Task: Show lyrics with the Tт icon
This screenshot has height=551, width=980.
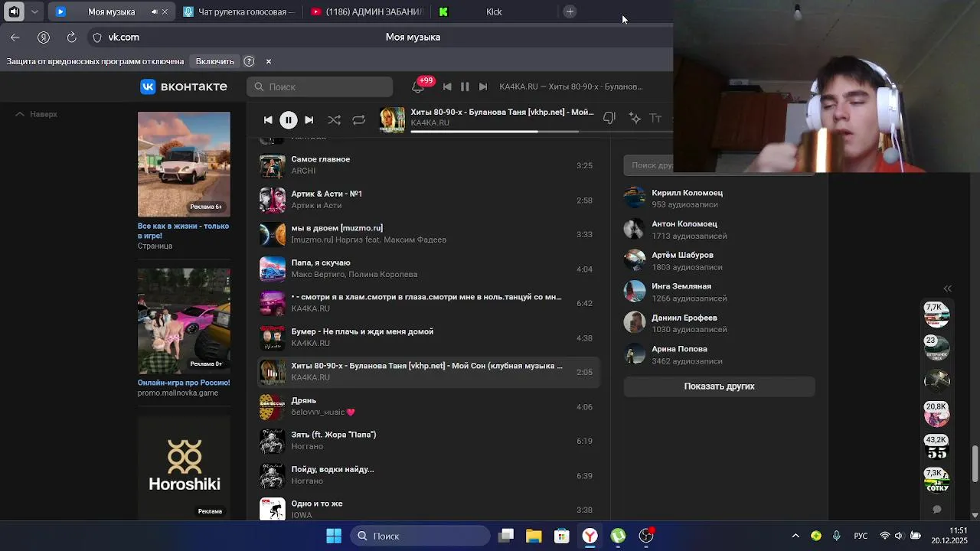Action: point(655,118)
